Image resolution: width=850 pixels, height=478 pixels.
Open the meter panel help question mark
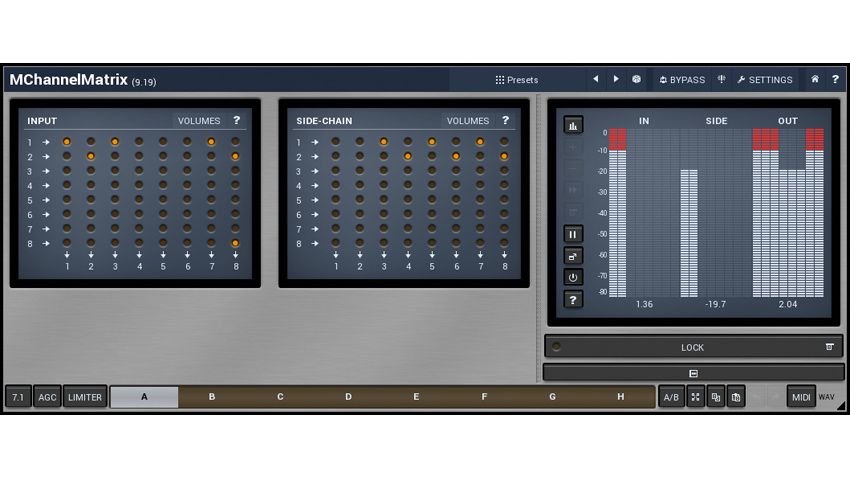(573, 300)
